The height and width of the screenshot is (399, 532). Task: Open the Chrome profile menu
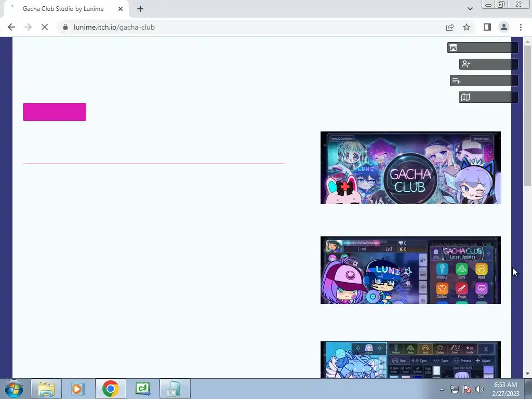pos(504,27)
